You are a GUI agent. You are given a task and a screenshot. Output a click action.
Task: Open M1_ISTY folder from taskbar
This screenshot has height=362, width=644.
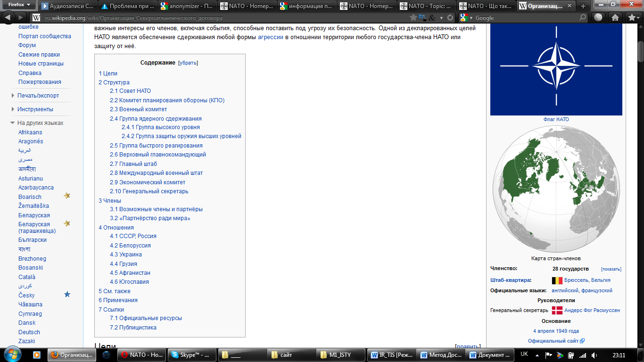click(x=342, y=355)
